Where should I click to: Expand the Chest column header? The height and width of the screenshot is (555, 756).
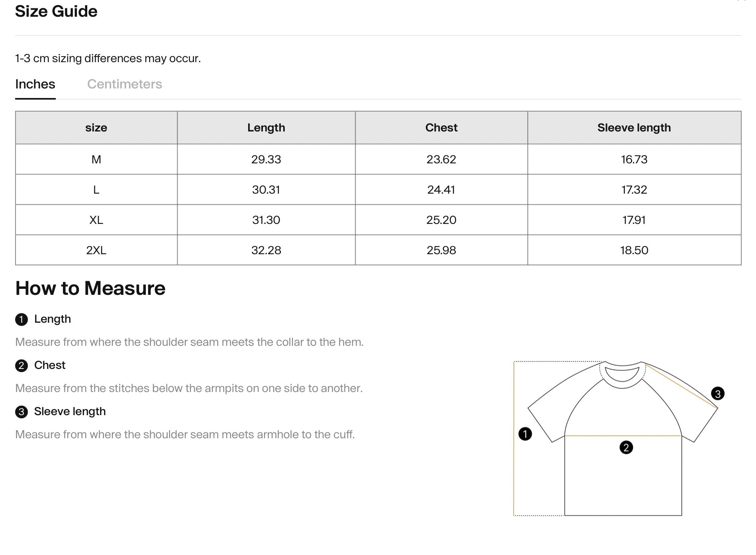click(441, 127)
